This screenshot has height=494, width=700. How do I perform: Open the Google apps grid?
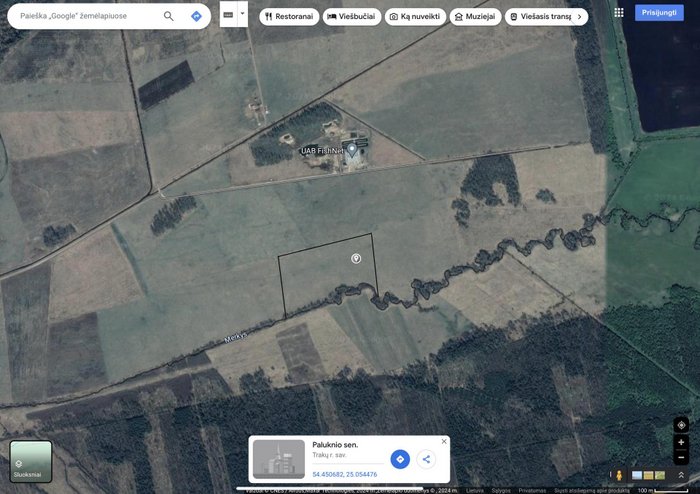[619, 12]
